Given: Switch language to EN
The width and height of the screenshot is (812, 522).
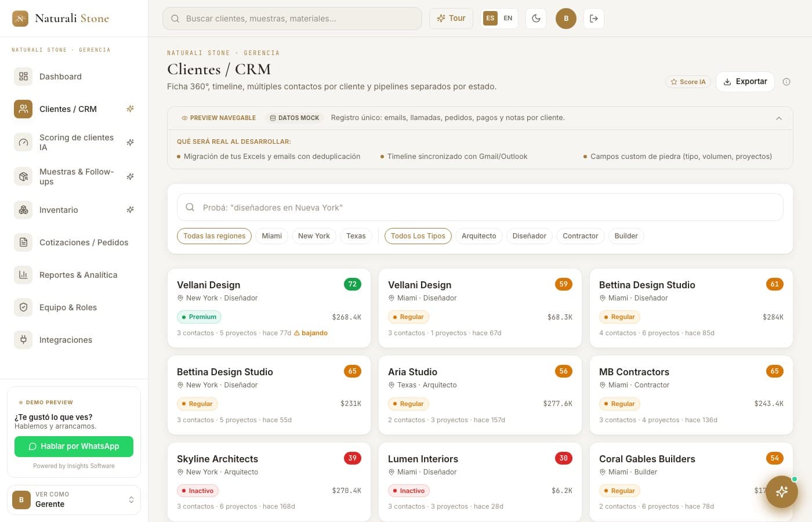Looking at the screenshot, I should tap(508, 19).
